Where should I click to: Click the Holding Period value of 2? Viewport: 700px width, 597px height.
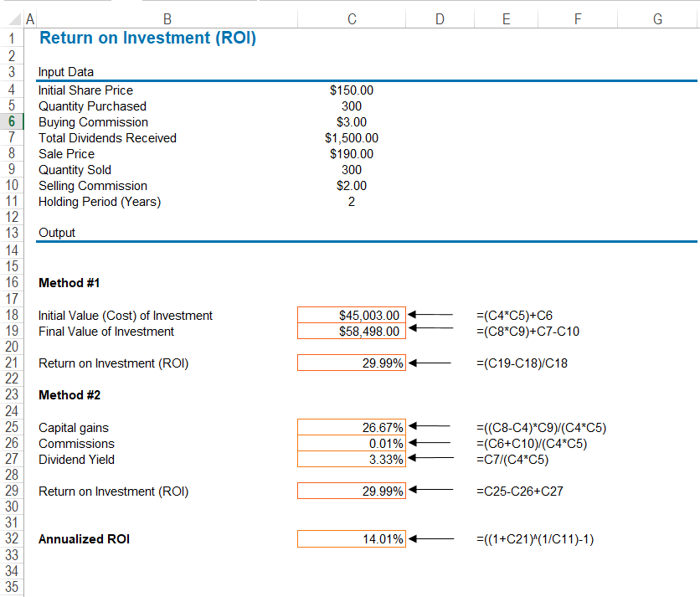coord(351,201)
